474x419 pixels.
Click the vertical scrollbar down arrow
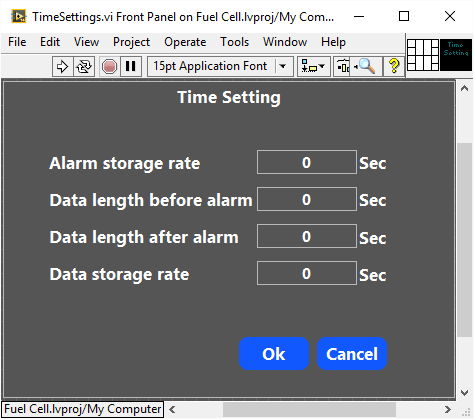[465, 393]
